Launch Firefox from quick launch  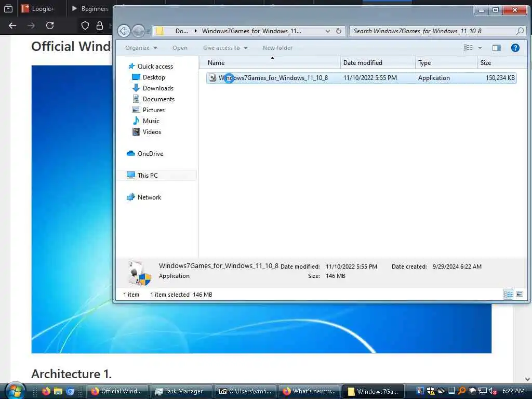tap(46, 391)
